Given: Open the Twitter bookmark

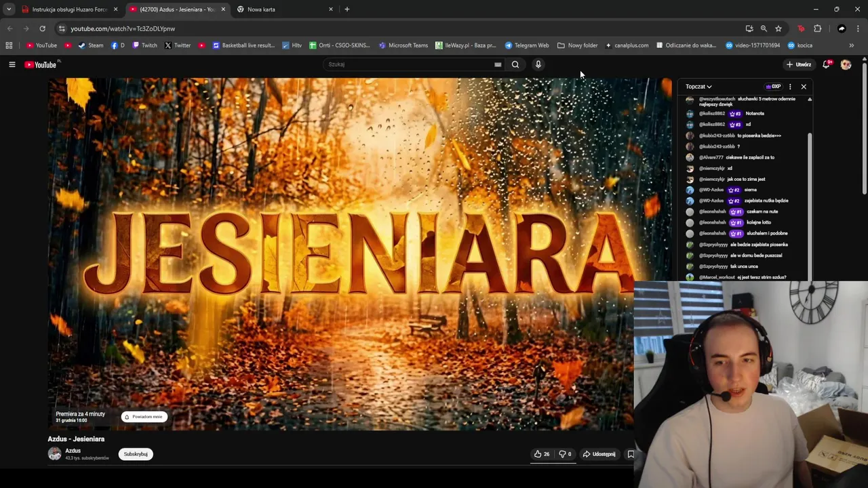Looking at the screenshot, I should tap(178, 45).
